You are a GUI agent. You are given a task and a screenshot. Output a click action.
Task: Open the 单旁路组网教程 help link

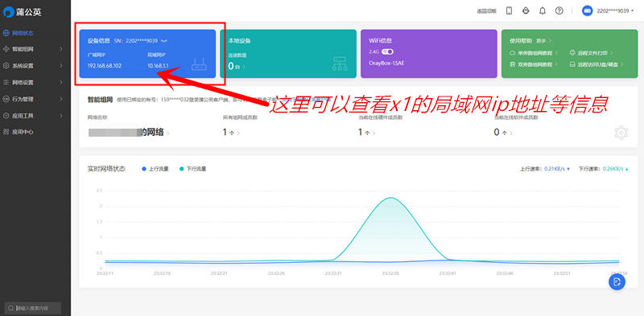[x=534, y=53]
